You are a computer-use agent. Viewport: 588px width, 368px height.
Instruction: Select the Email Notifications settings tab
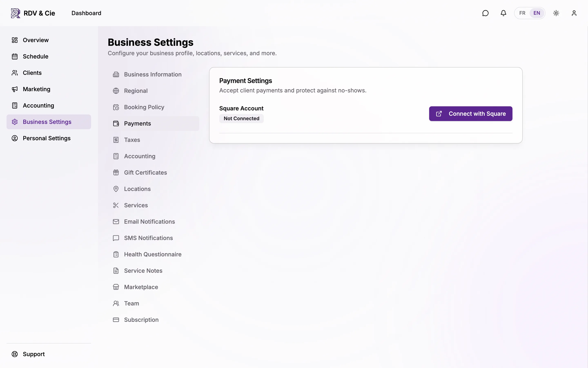(x=154, y=222)
